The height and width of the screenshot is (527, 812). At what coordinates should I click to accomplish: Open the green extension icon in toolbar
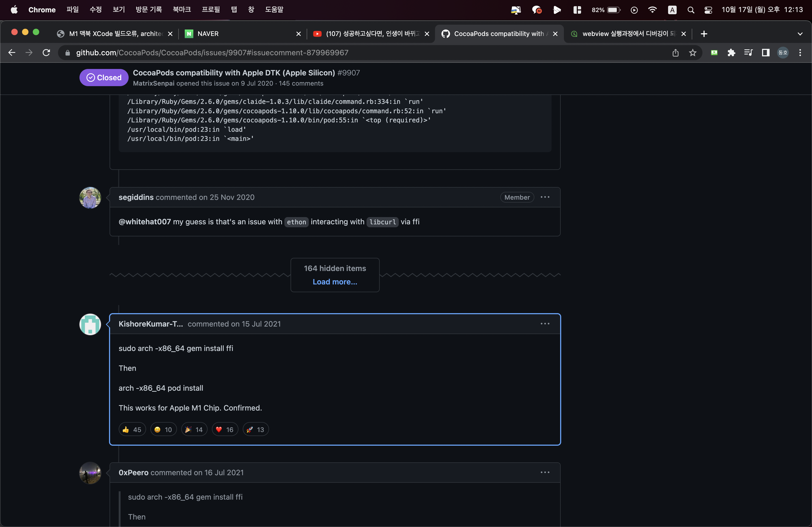tap(714, 53)
